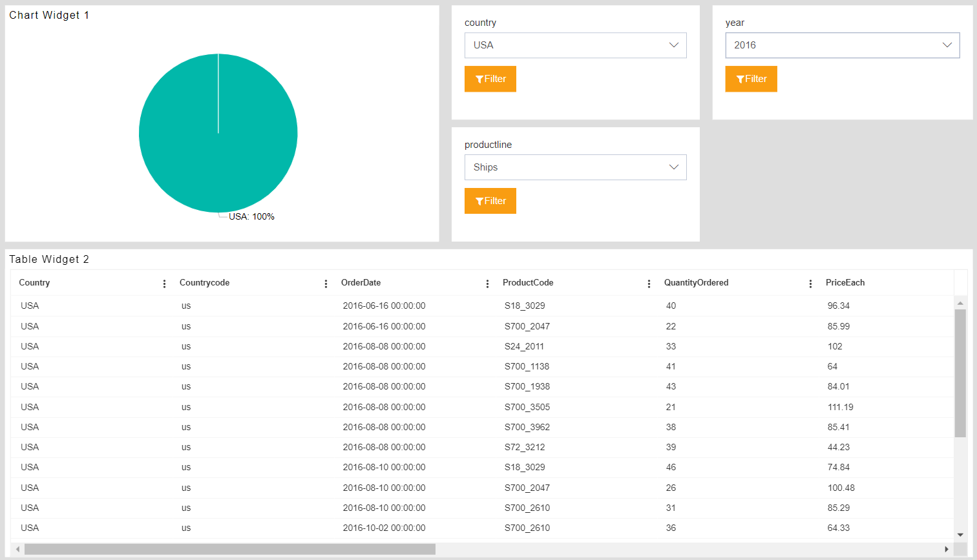Click price cell 44.23
Image resolution: width=977 pixels, height=560 pixels.
coord(838,447)
